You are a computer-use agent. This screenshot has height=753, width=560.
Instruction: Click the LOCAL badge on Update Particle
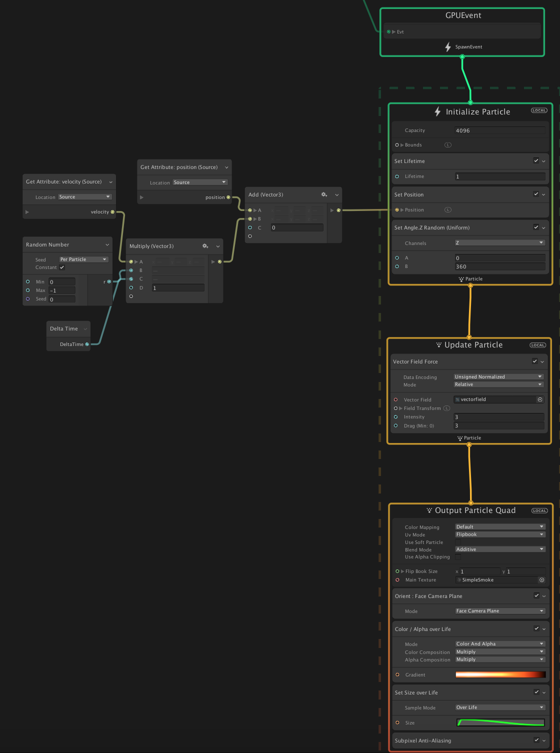[537, 345]
